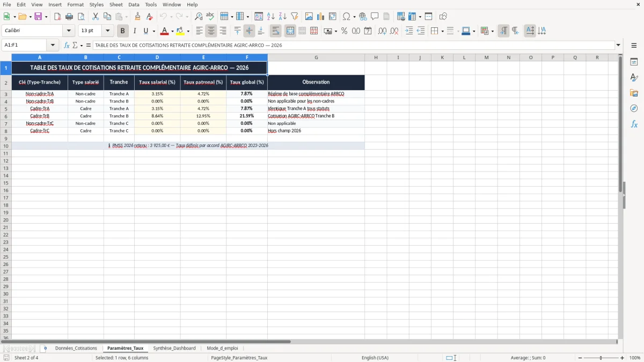Open the Data menu
This screenshot has width=644, height=362.
coord(134,4)
